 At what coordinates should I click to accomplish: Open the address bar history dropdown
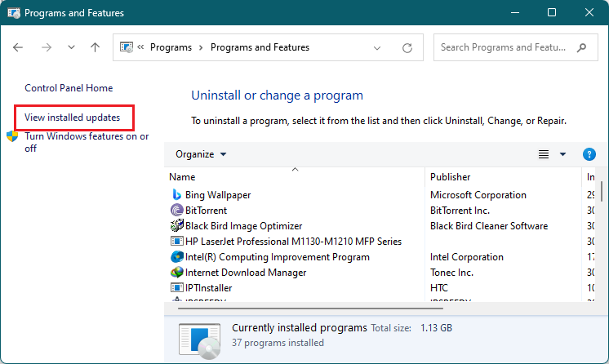pos(376,48)
